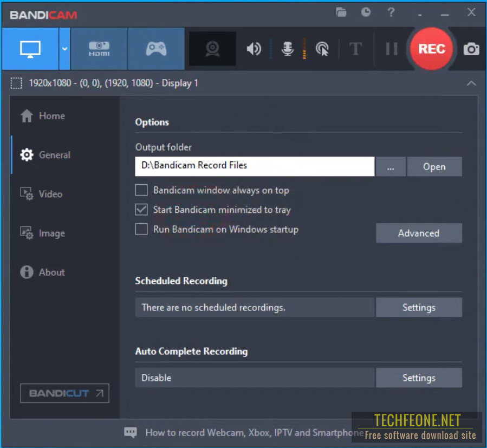Toggle the speaker sound icon
This screenshot has height=448, width=487.
pyautogui.click(x=254, y=49)
